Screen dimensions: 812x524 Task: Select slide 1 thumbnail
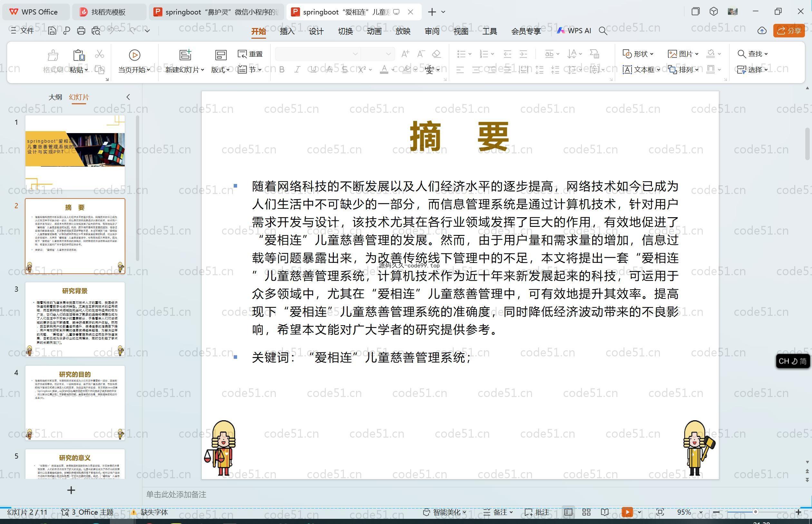click(75, 152)
